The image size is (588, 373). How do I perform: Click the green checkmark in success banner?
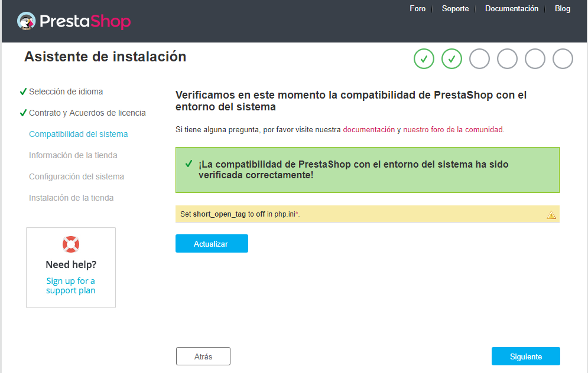[189, 163]
